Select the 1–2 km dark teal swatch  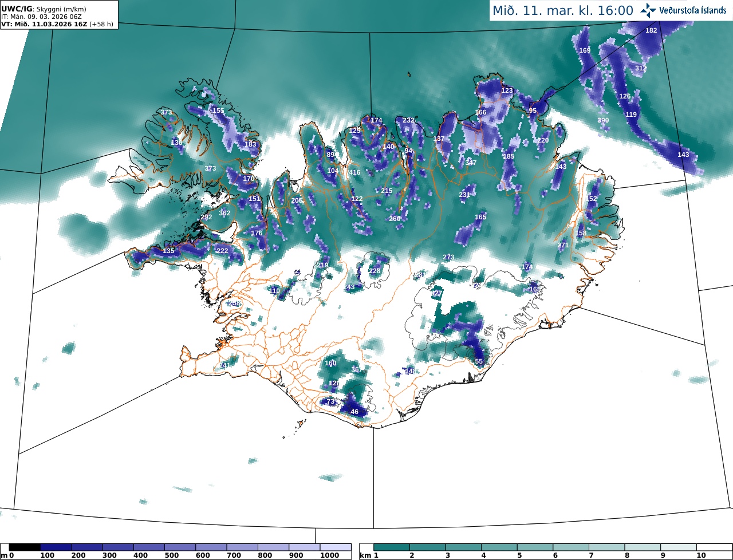click(392, 547)
